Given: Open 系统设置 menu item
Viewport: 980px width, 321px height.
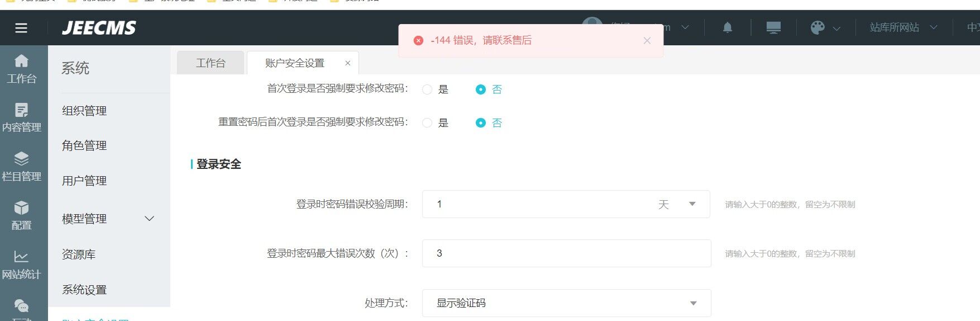Looking at the screenshot, I should (x=84, y=290).
